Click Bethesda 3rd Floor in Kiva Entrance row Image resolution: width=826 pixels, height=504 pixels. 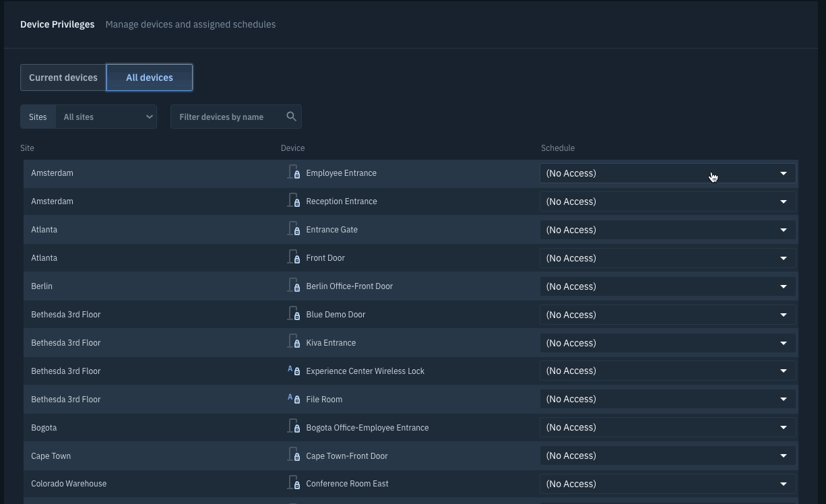65,343
